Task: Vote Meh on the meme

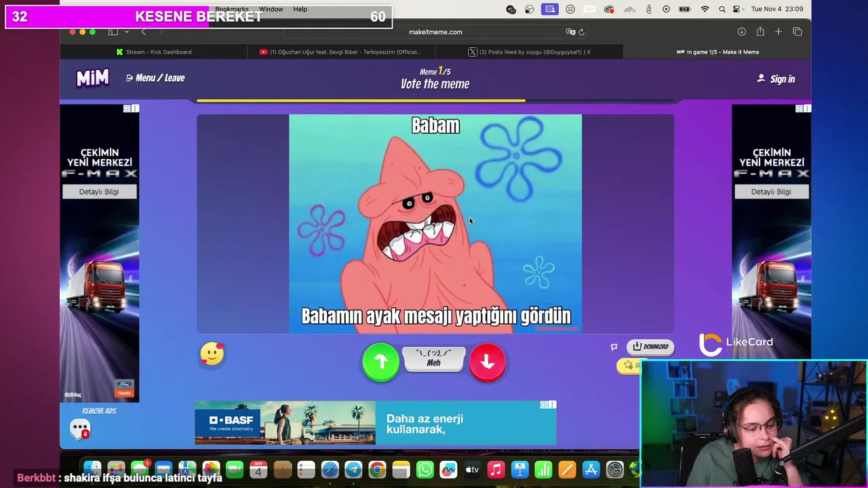Action: tap(433, 358)
